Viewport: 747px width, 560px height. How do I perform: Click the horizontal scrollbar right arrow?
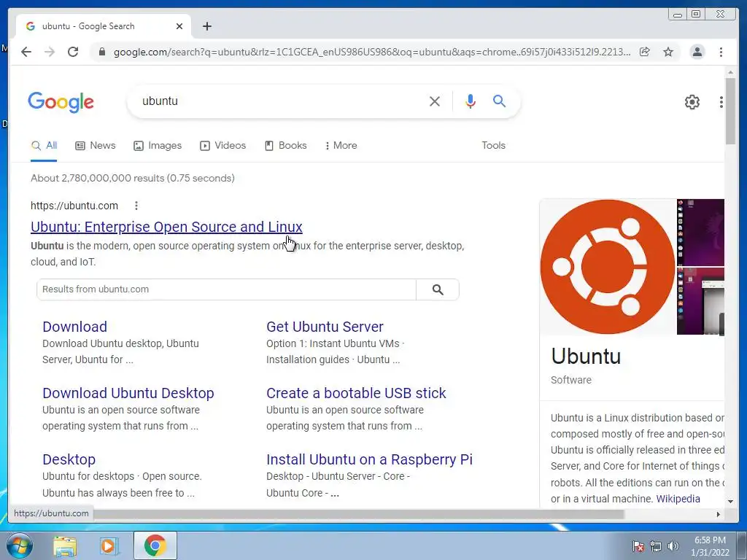click(719, 514)
